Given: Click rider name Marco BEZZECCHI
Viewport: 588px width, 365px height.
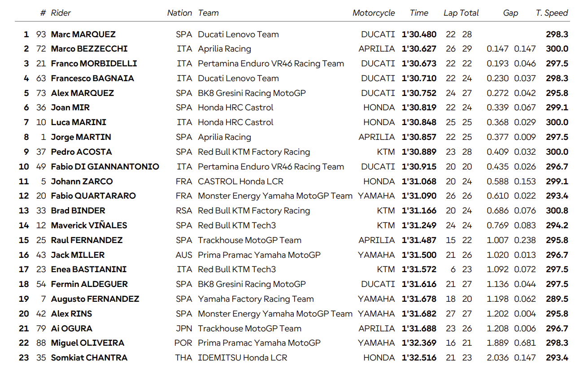Looking at the screenshot, I should 89,49.
